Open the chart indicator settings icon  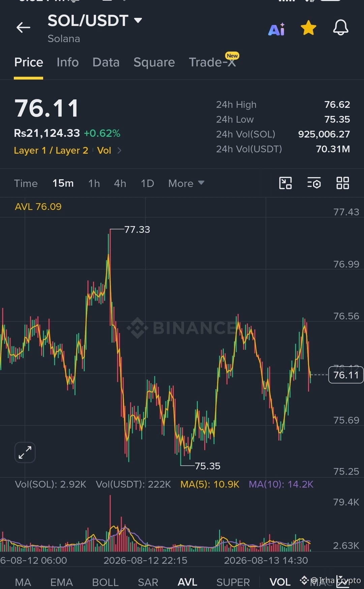pyautogui.click(x=314, y=183)
